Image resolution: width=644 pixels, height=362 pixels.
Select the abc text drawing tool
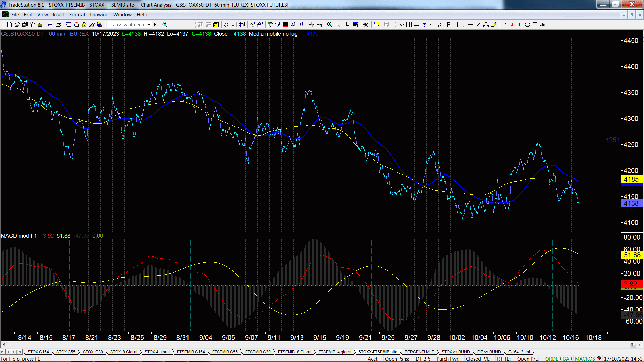pos(543,24)
